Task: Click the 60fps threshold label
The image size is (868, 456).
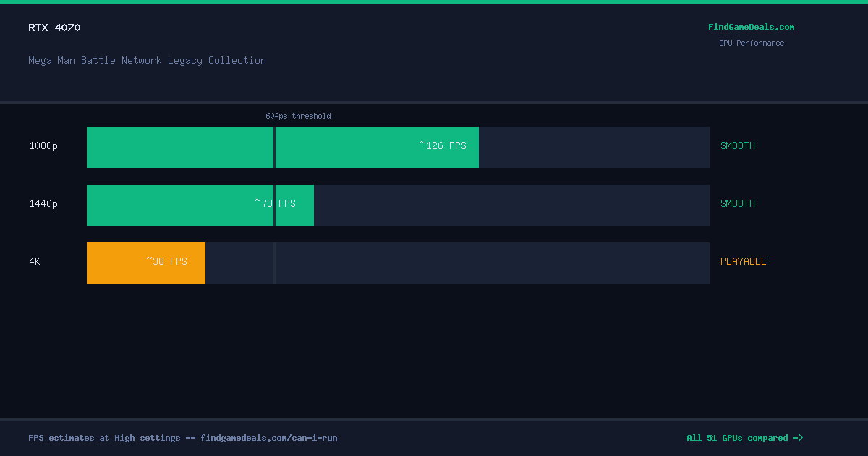Action: coord(298,116)
